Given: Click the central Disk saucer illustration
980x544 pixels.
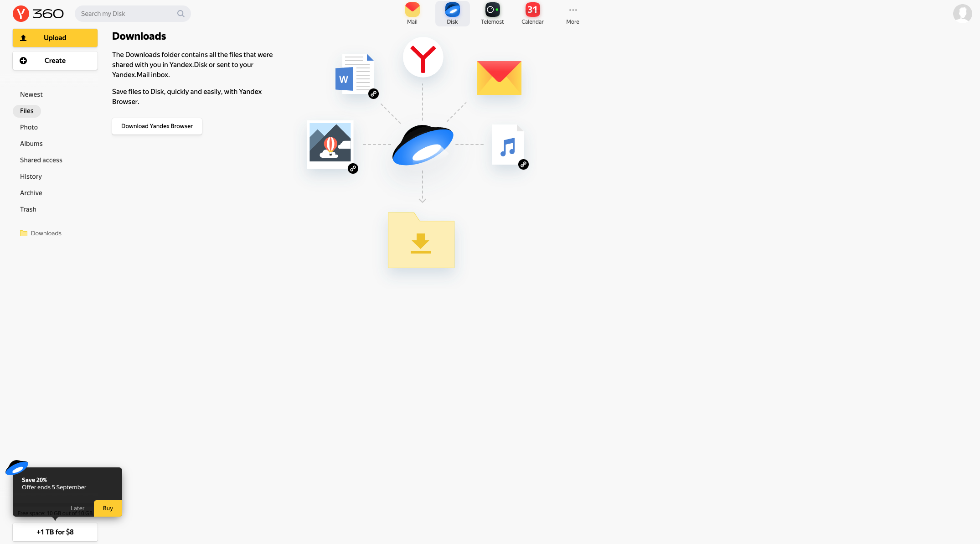Looking at the screenshot, I should 423,145.
